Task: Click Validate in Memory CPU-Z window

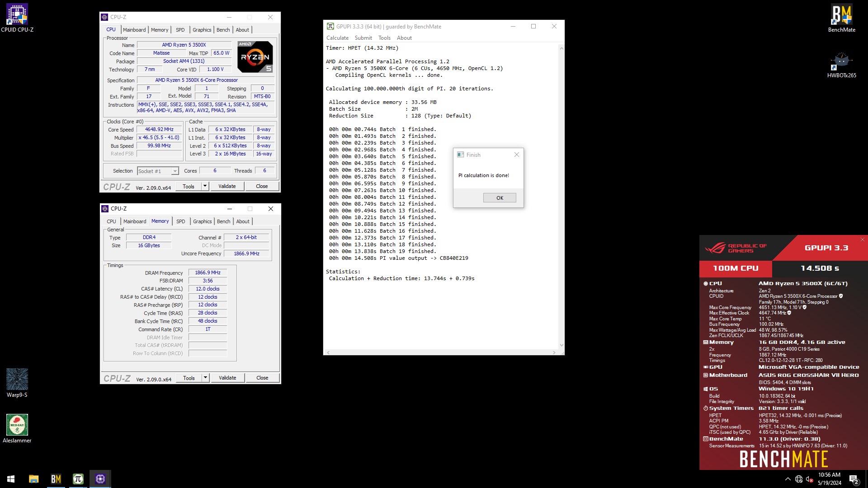Action: pyautogui.click(x=227, y=378)
